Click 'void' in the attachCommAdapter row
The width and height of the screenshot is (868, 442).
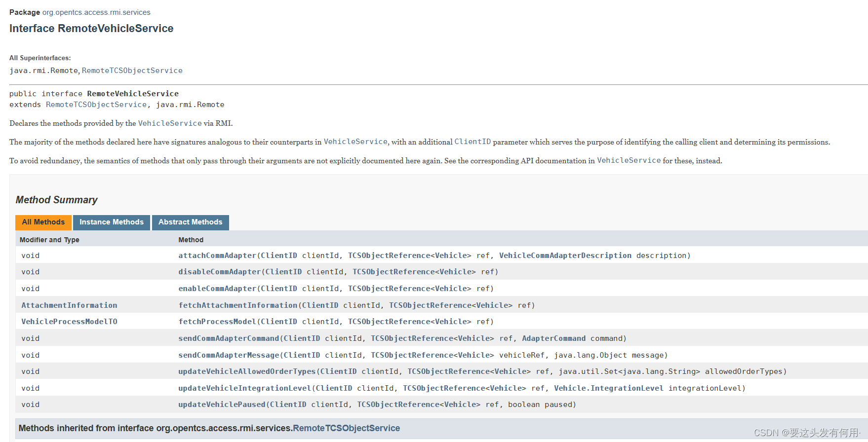pos(31,256)
